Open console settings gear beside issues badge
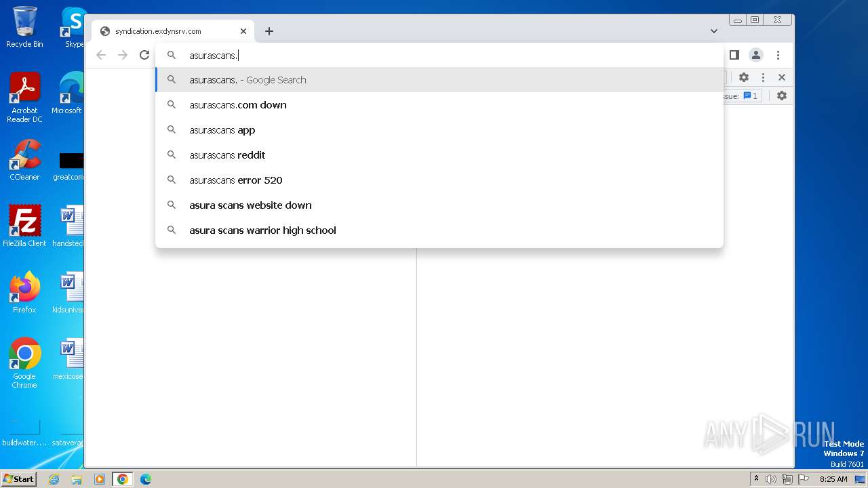This screenshot has height=488, width=868. (x=782, y=96)
